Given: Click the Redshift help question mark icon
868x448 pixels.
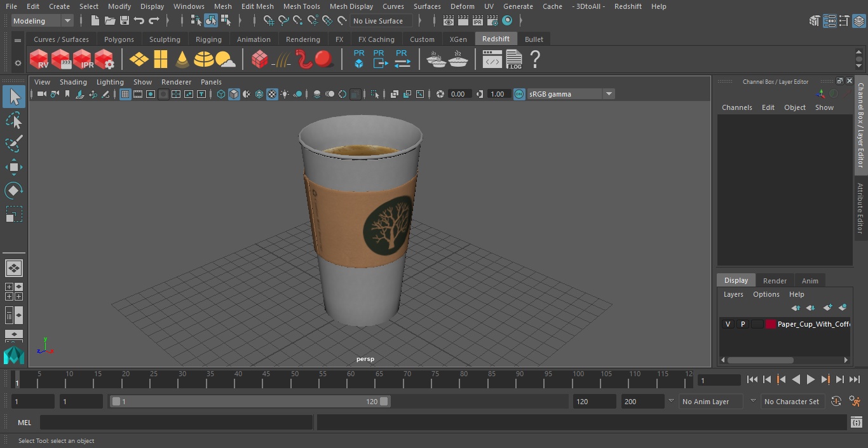Looking at the screenshot, I should [x=535, y=60].
